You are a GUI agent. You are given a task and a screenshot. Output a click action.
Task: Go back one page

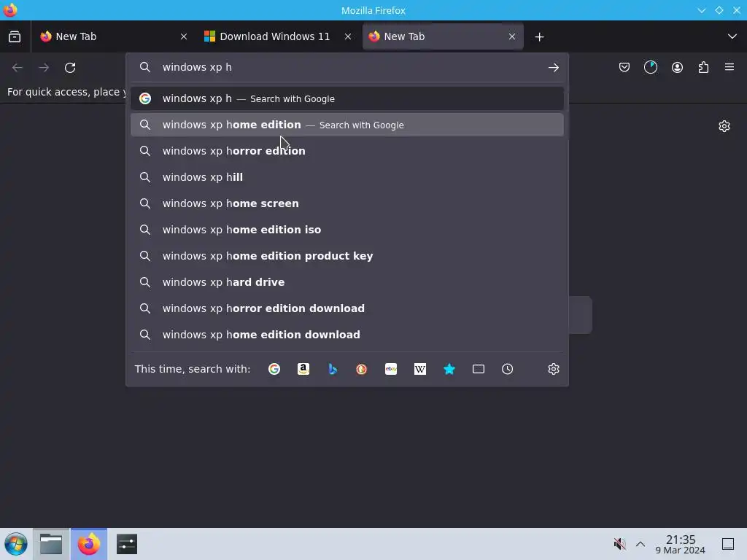pyautogui.click(x=18, y=68)
